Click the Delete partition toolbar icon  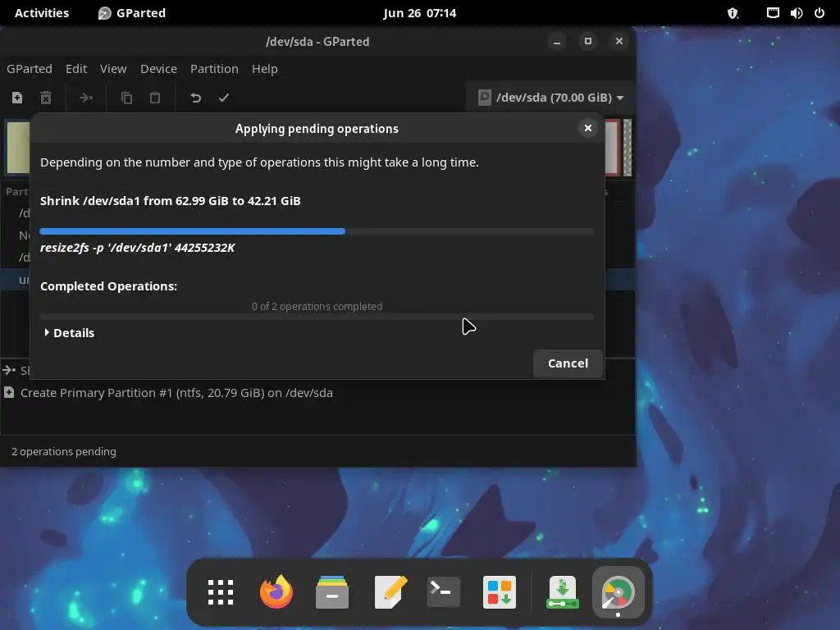(46, 98)
